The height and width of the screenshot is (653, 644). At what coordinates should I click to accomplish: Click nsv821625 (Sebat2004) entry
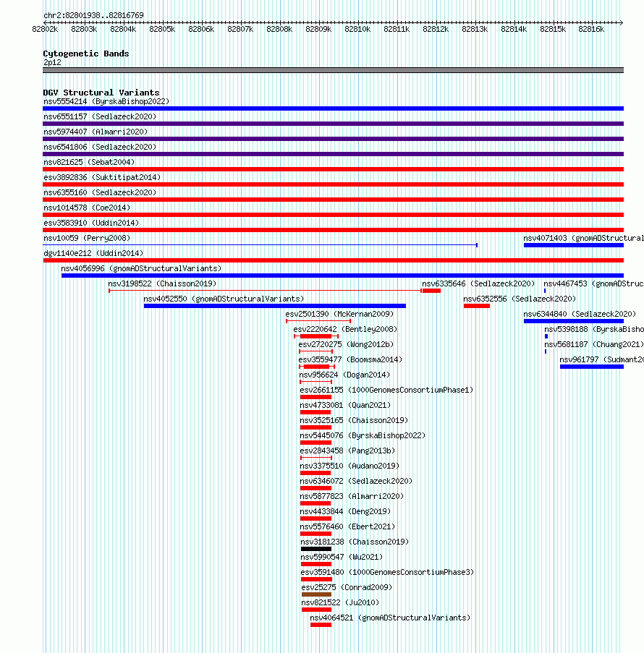point(89,163)
